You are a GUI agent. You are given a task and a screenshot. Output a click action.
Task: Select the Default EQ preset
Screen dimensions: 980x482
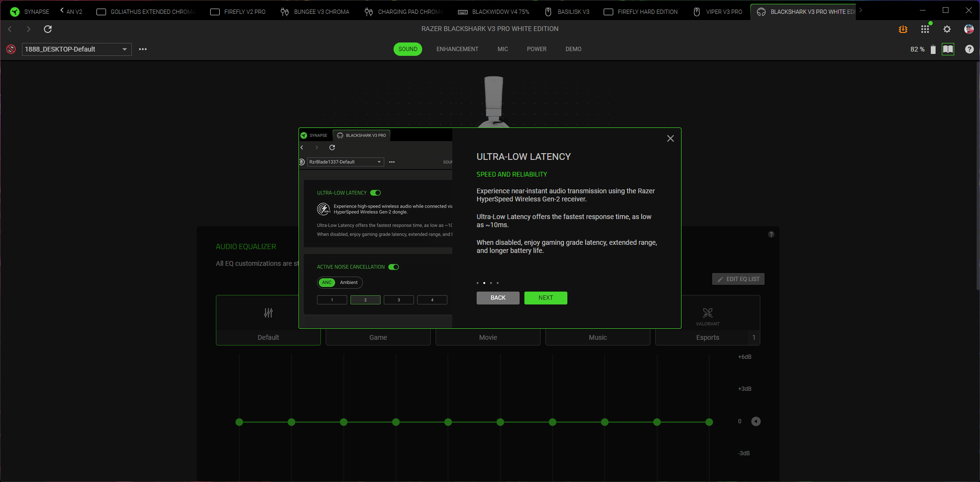coord(268,337)
